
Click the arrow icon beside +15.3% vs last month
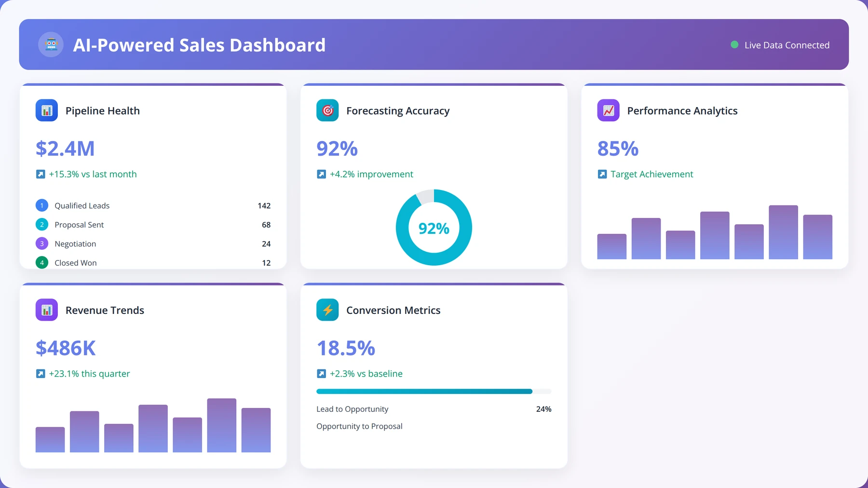[x=41, y=174]
